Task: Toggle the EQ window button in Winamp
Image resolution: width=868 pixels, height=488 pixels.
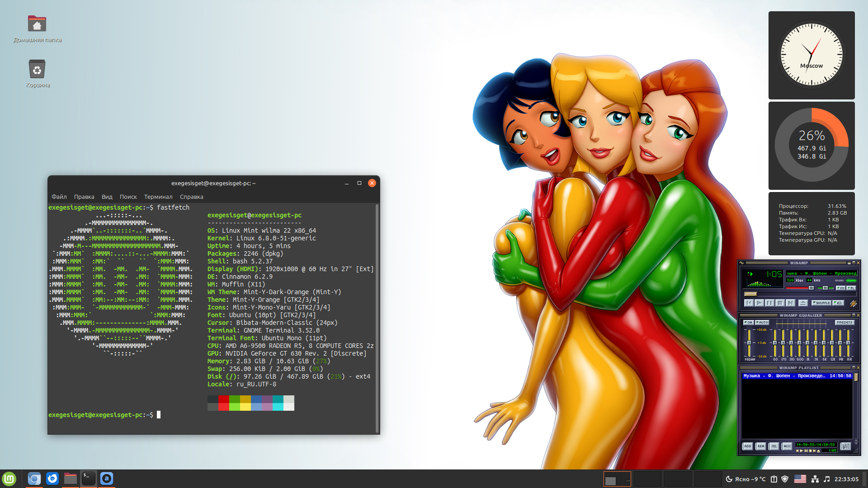Action: pyautogui.click(x=840, y=288)
